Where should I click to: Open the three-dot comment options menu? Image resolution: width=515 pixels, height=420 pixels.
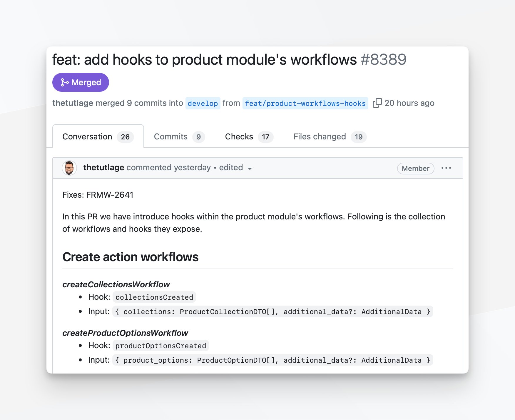click(446, 168)
